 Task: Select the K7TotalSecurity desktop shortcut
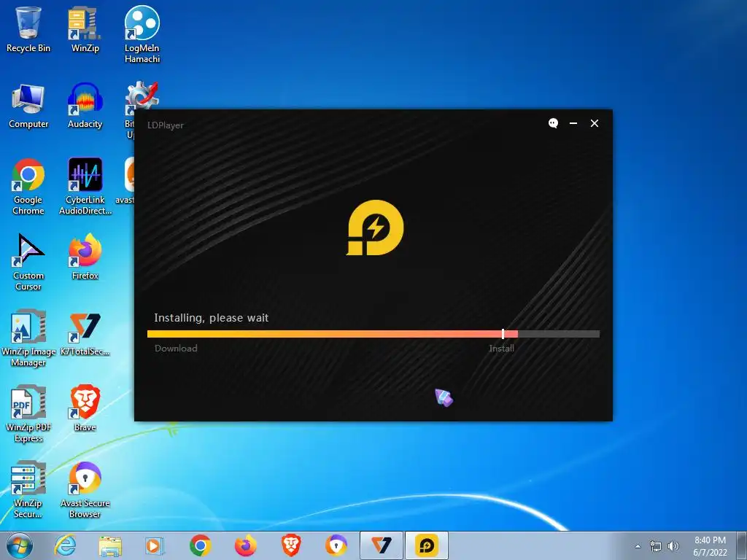point(85,333)
